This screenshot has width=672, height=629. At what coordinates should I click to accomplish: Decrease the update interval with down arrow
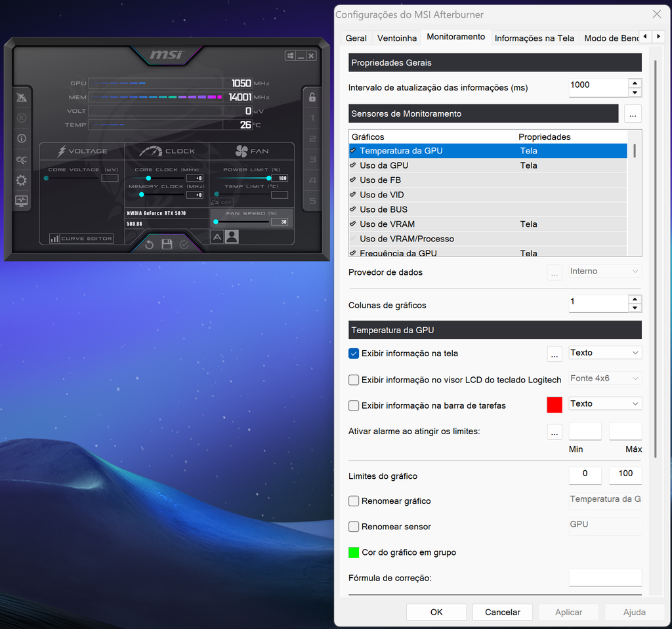click(x=635, y=92)
